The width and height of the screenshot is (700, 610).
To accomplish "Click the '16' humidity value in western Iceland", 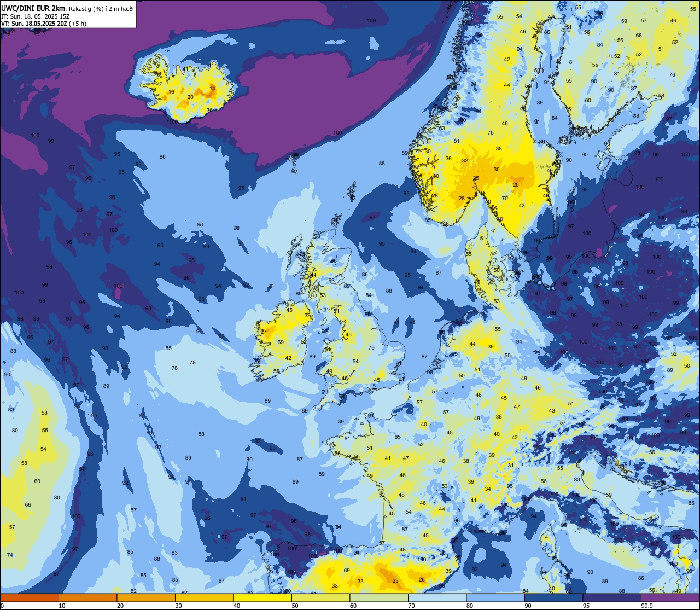I will pyautogui.click(x=171, y=91).
